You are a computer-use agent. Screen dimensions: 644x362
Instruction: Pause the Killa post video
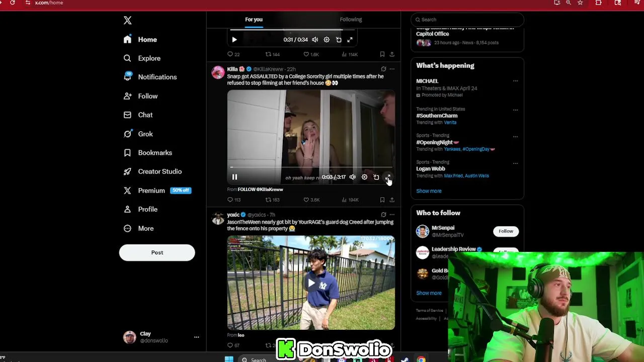pos(234,177)
